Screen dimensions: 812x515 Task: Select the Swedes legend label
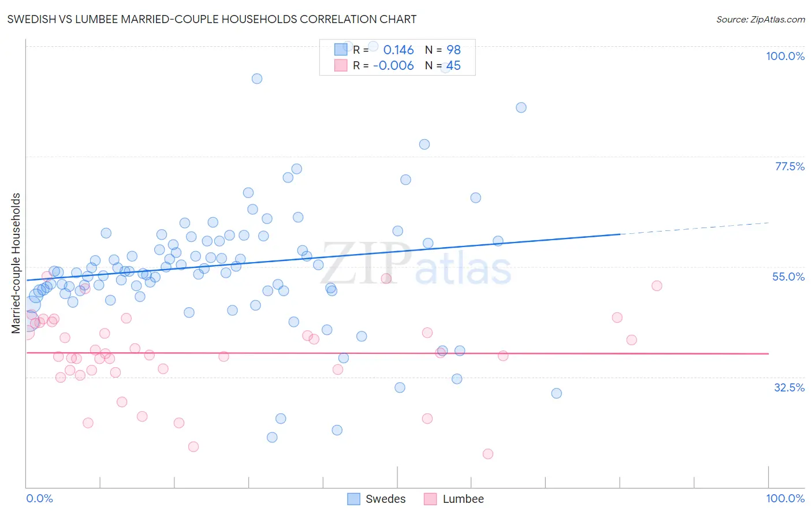386,499
